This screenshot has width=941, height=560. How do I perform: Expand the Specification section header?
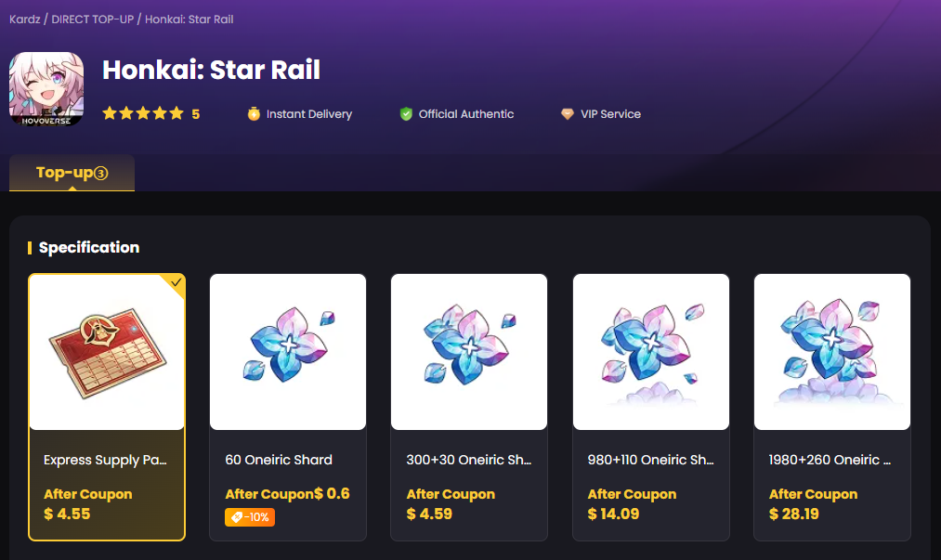[x=89, y=247]
